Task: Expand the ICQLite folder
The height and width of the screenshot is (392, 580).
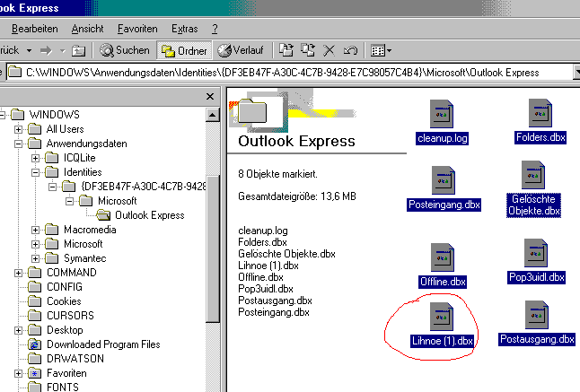Action: (x=35, y=158)
